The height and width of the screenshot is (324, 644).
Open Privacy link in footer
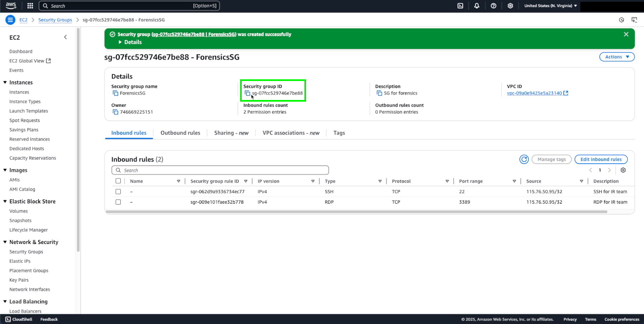pyautogui.click(x=570, y=319)
